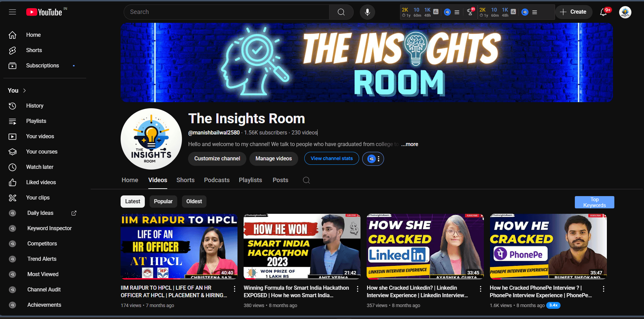Open Keyword Inspector in the vidIQ sidebar
This screenshot has width=644, height=319.
coord(49,228)
